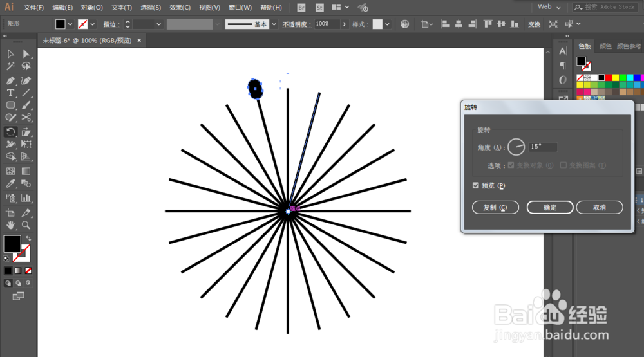Screen dimensions: 644x357
Task: Choose Draw Inside mode
Action: 28,283
